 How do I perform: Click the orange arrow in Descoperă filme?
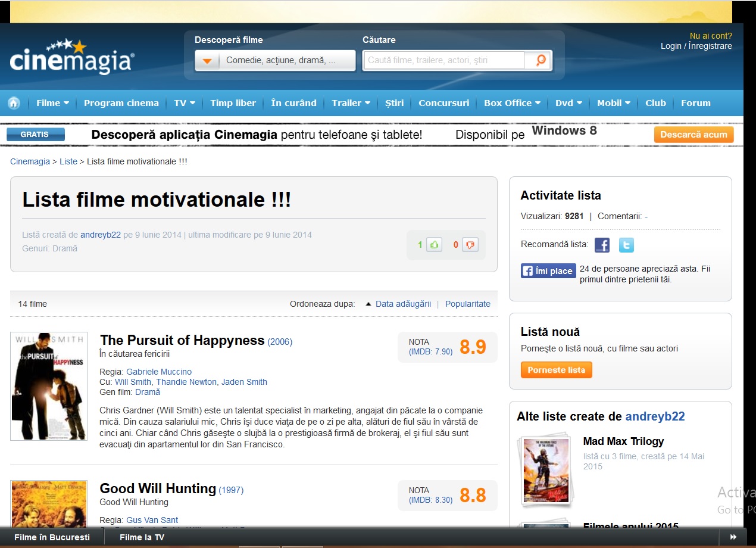[208, 61]
